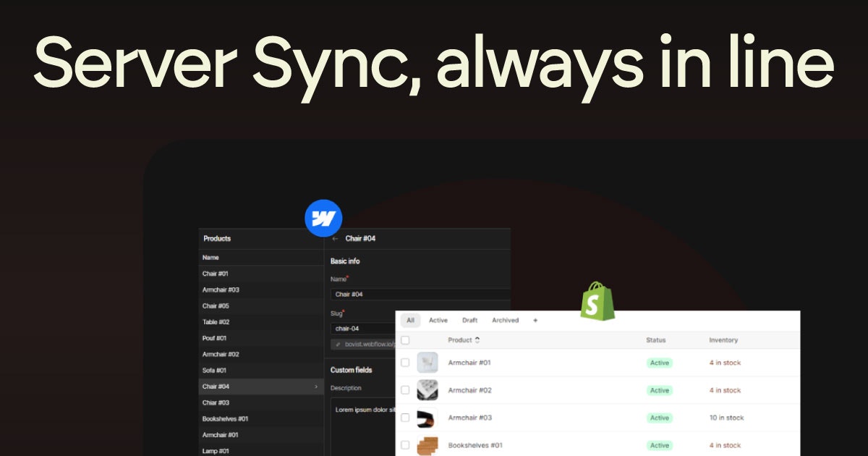
Task: Check the Armchair #02 row checkbox
Action: coord(405,390)
